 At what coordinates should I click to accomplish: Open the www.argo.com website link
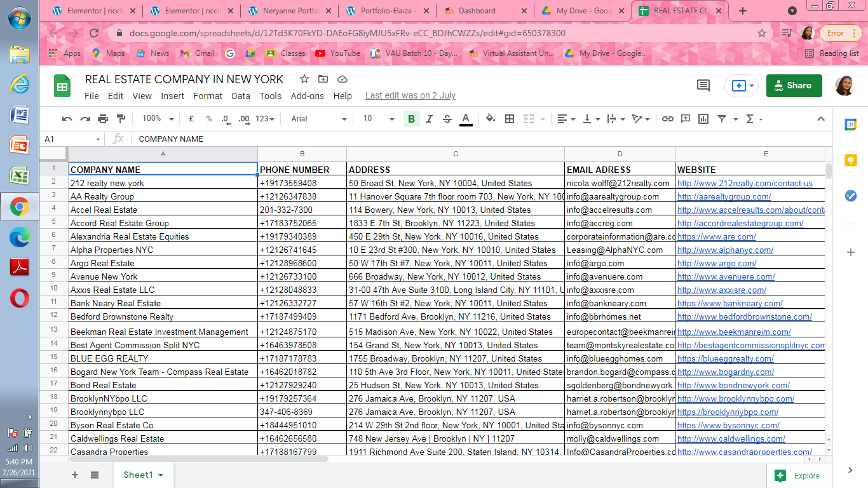[717, 263]
